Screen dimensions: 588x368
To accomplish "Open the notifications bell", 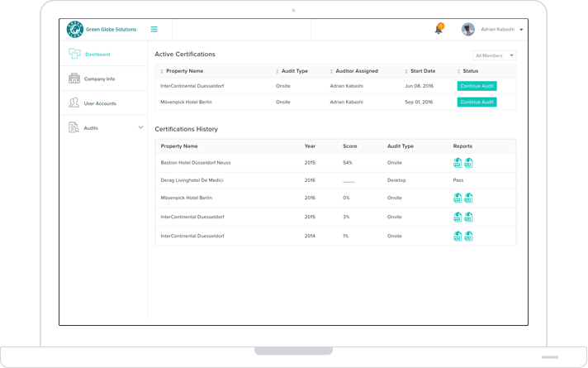I will 439,29.
